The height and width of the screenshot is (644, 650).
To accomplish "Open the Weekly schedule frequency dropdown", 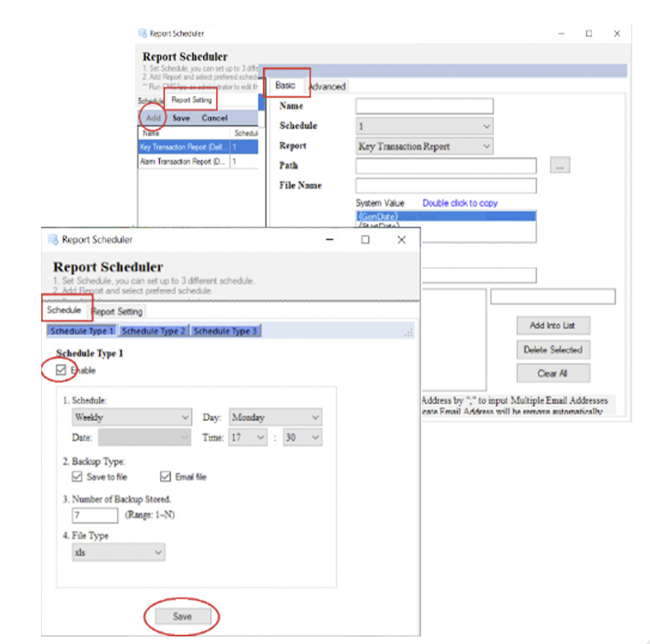I will 131,417.
